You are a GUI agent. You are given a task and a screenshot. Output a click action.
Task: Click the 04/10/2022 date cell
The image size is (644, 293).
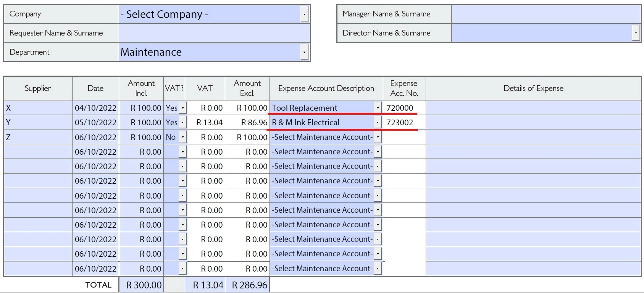click(x=95, y=108)
